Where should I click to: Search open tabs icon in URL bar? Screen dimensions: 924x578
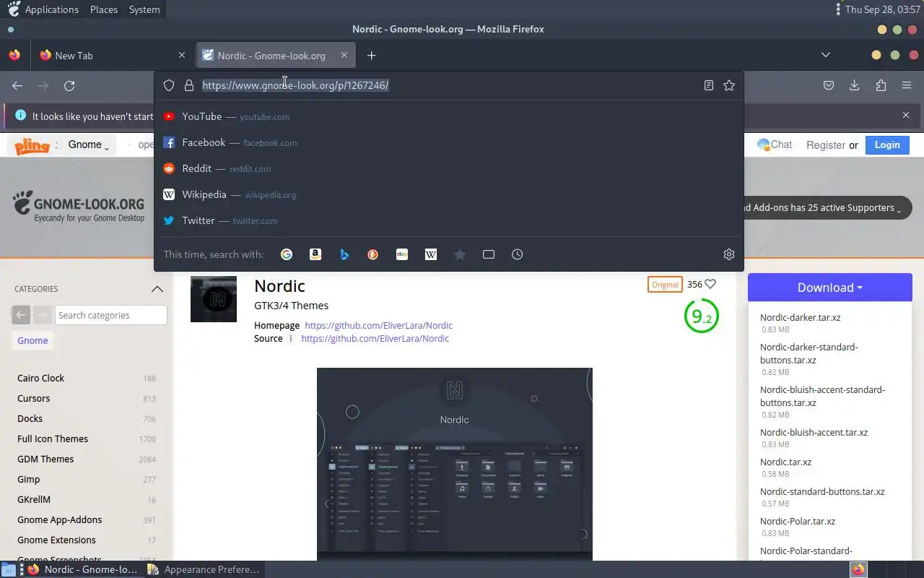(x=489, y=254)
